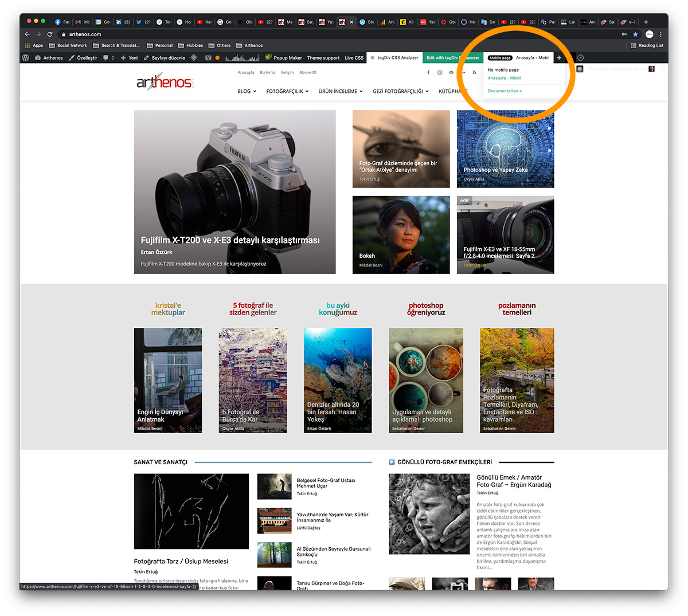The image size is (688, 616).
Task: Click the search magnifier in admin bar
Action: pos(663,69)
